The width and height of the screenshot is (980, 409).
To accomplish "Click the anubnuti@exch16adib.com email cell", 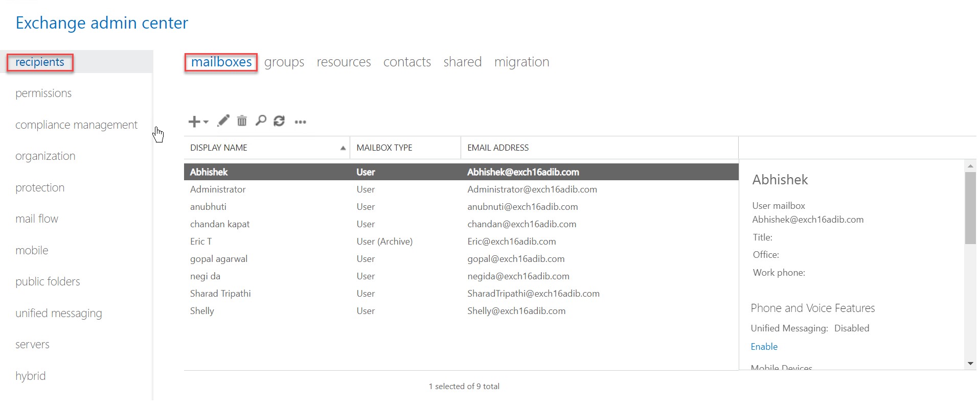I will point(522,207).
